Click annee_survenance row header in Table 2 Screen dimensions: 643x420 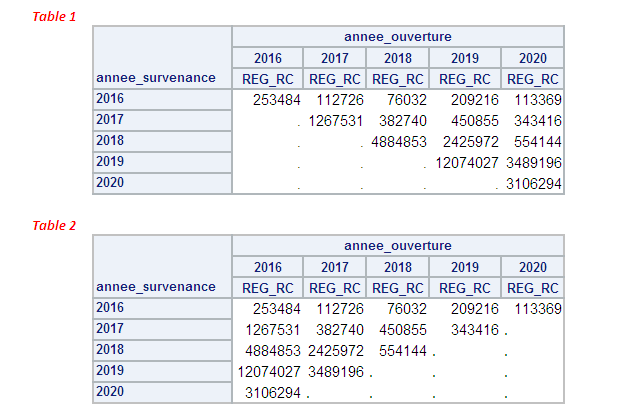[156, 287]
